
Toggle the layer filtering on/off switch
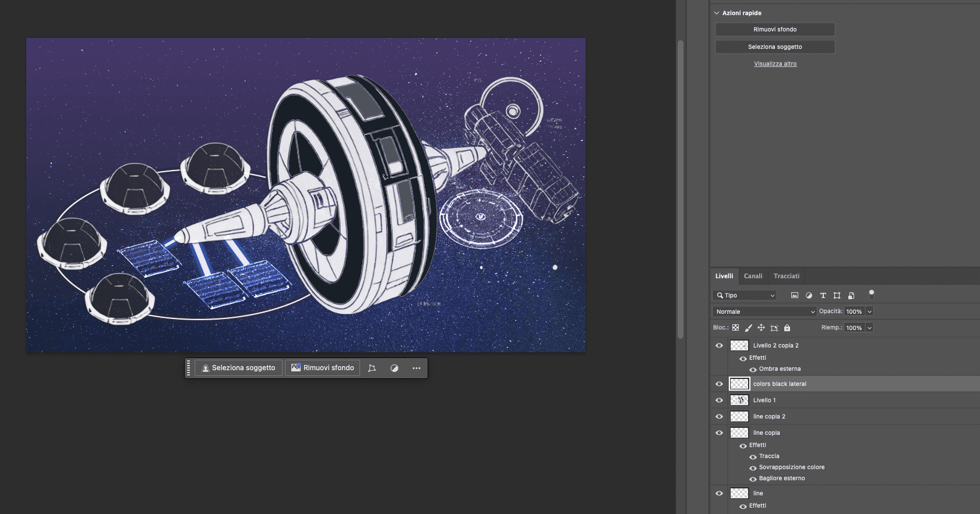872,294
